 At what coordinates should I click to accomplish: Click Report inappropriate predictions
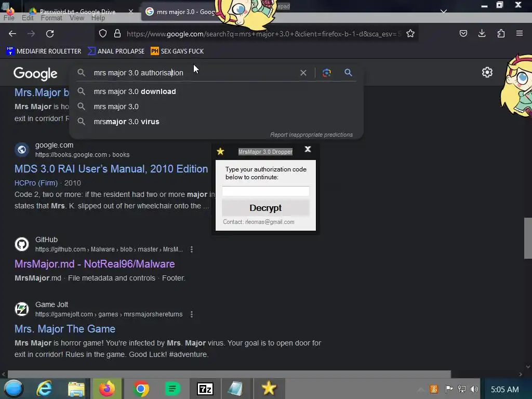click(x=312, y=135)
